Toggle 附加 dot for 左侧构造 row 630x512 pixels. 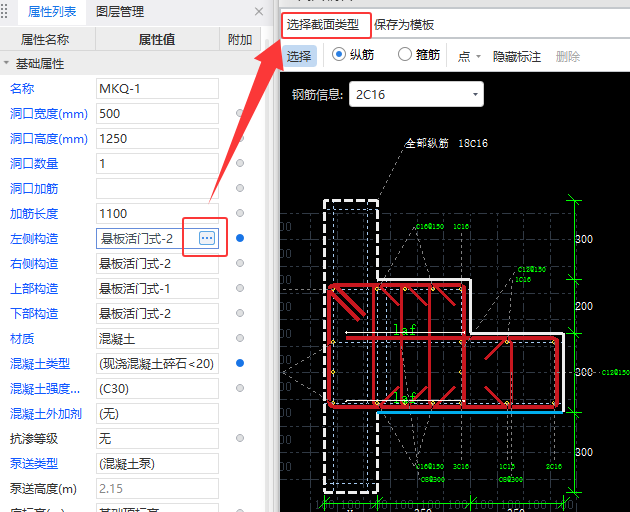pyautogui.click(x=240, y=238)
